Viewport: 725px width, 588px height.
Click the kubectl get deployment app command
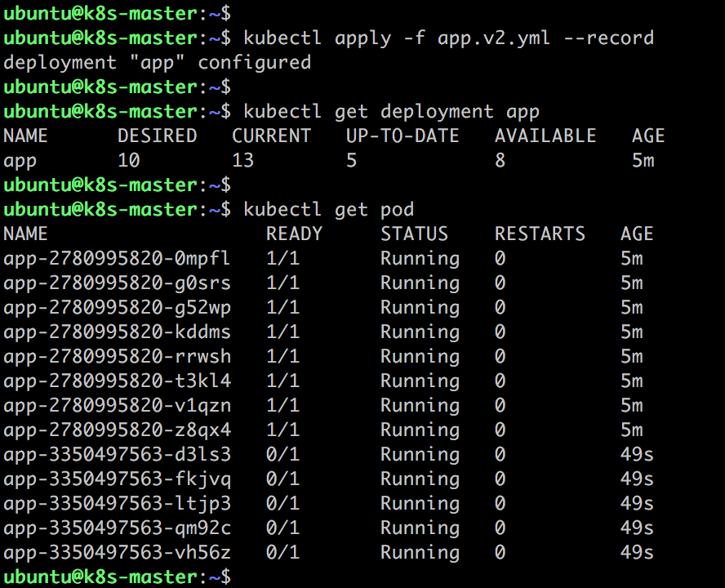click(x=391, y=112)
